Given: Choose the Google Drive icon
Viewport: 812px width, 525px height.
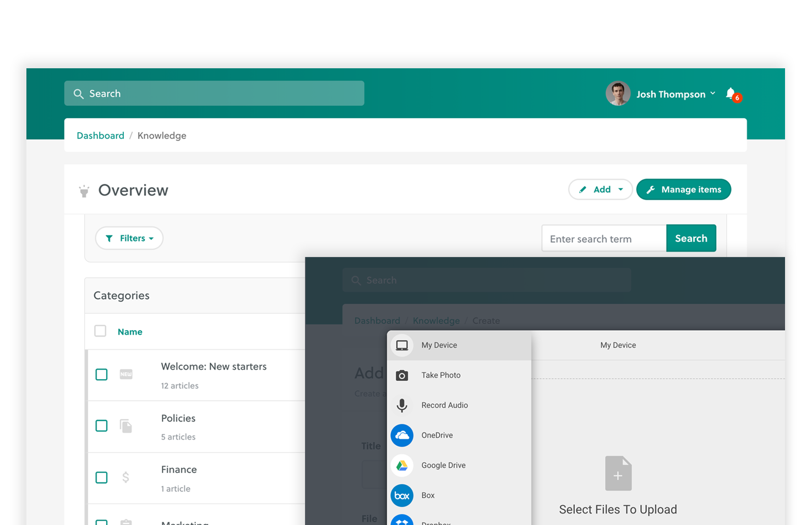Looking at the screenshot, I should pyautogui.click(x=402, y=466).
